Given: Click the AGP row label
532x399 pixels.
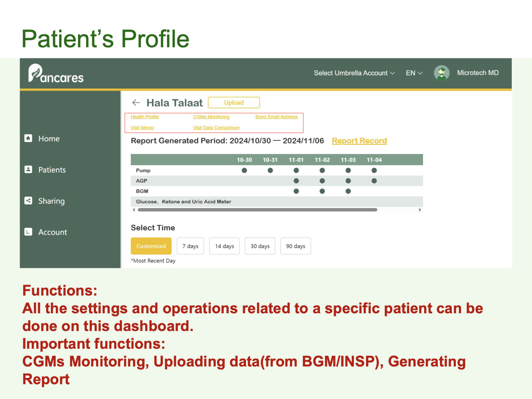Looking at the screenshot, I should [141, 181].
